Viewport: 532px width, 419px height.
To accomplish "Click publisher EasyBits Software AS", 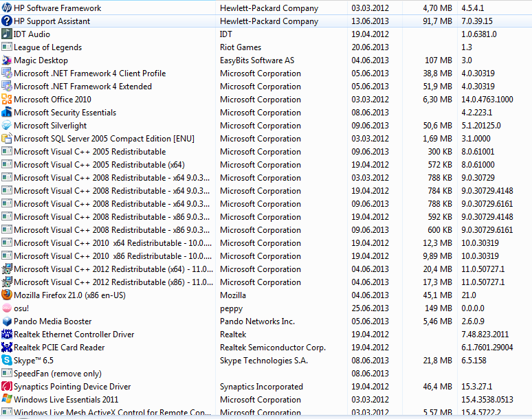I will (257, 60).
